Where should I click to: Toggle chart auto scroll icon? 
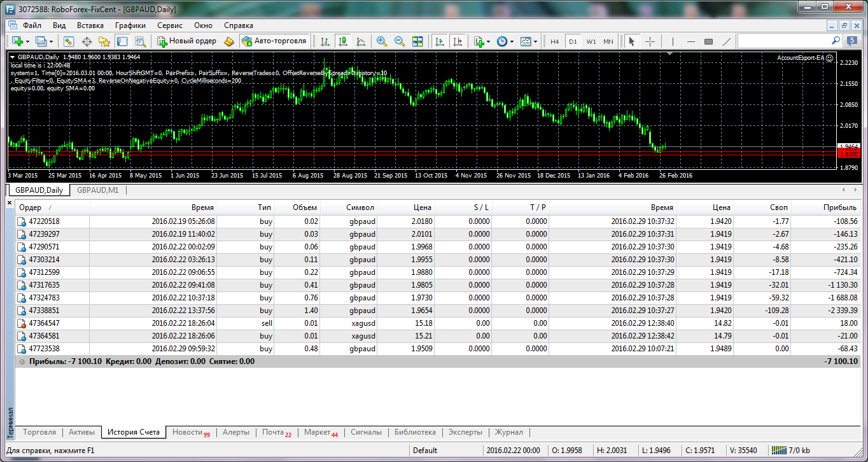tap(439, 41)
